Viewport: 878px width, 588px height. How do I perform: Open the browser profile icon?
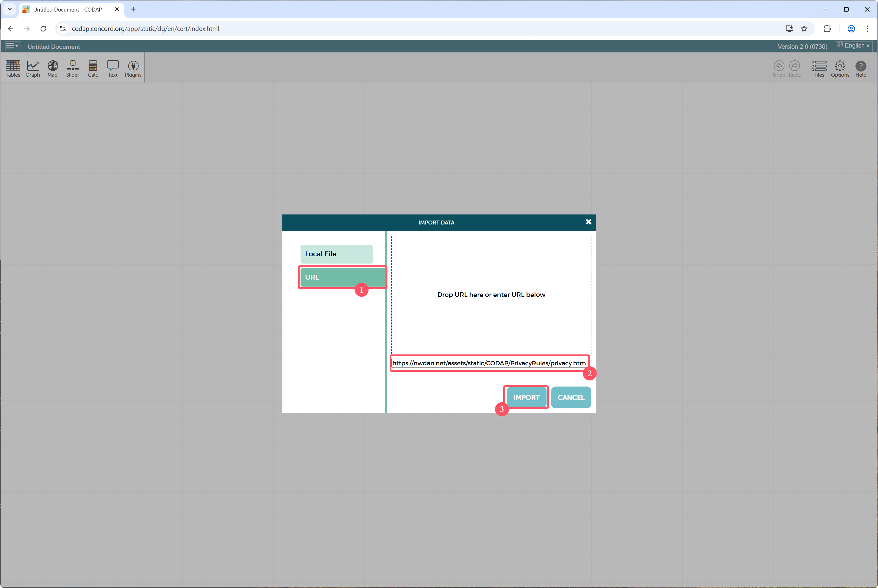pos(851,28)
